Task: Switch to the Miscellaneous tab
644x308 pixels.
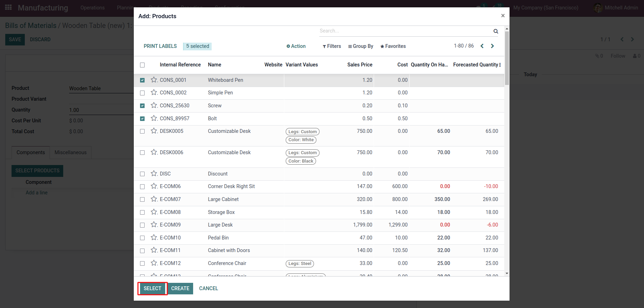Action: (71, 152)
